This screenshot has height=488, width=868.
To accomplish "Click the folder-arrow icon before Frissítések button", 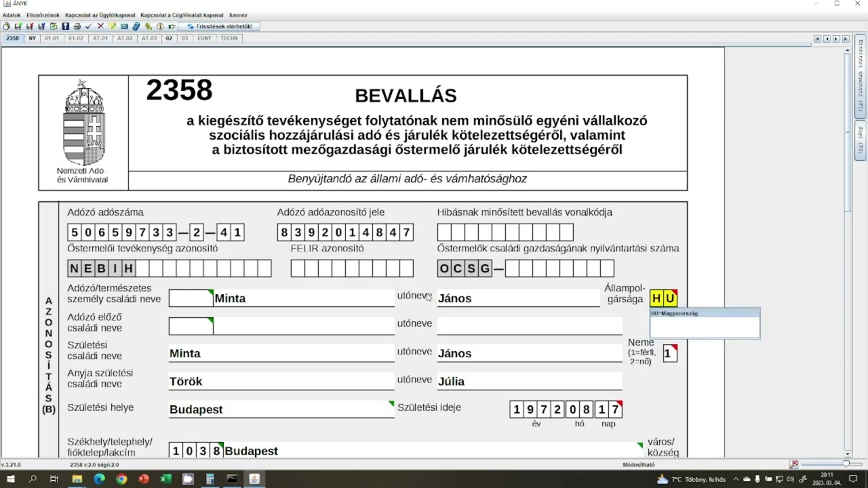I will pyautogui.click(x=172, y=26).
